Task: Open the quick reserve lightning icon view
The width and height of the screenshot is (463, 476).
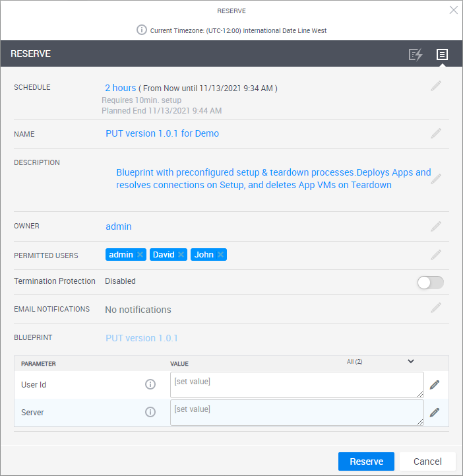Action: tap(415, 55)
